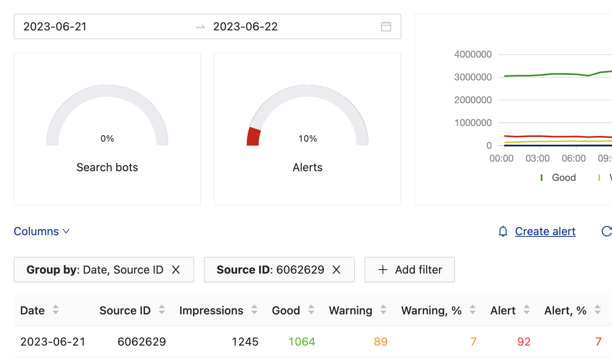This screenshot has height=364, width=612.
Task: Sort by Alert, % column
Action: tap(598, 310)
